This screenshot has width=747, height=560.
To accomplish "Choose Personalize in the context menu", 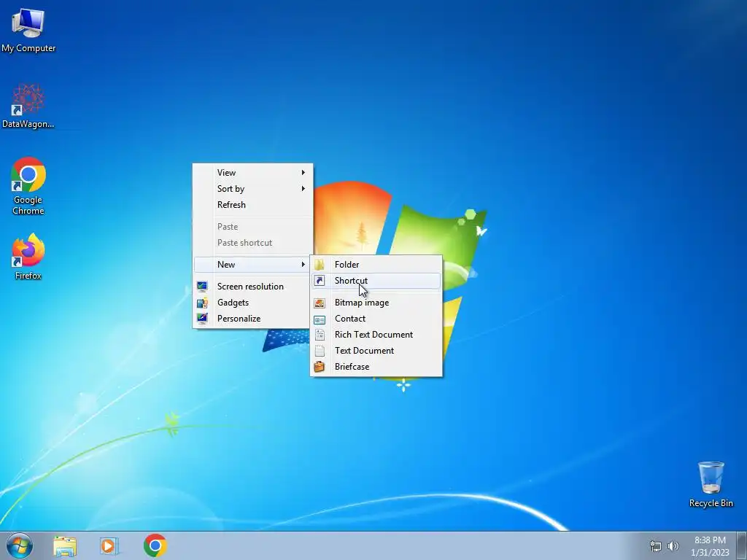I will point(253,319).
